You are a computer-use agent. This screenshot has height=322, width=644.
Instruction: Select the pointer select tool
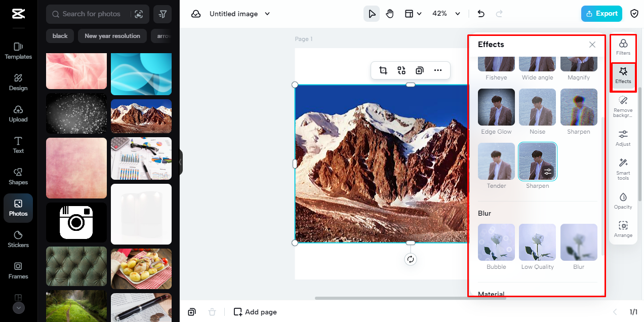point(372,14)
